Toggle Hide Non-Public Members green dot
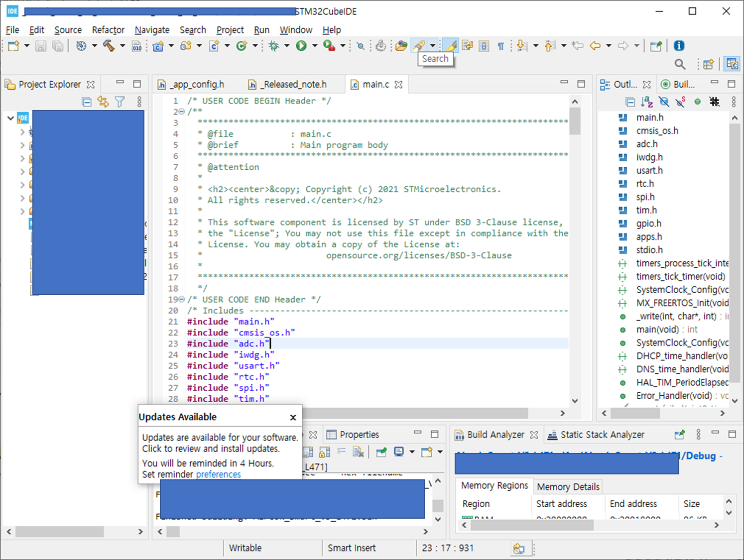The image size is (744, 560). pos(698,102)
